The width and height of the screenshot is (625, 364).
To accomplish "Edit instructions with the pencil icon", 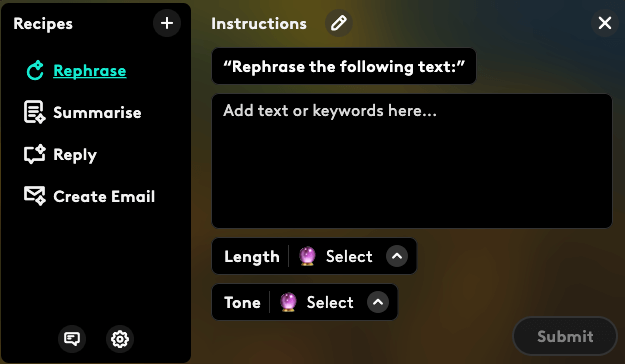I will click(339, 23).
